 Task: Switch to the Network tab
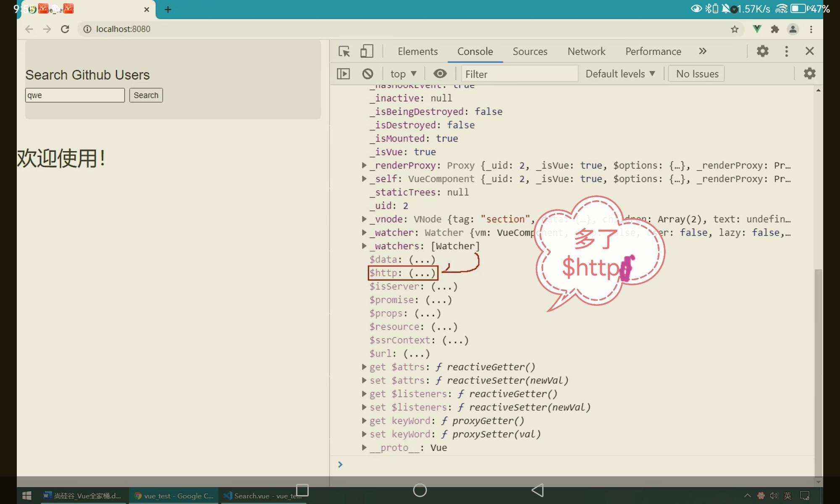pos(586,51)
